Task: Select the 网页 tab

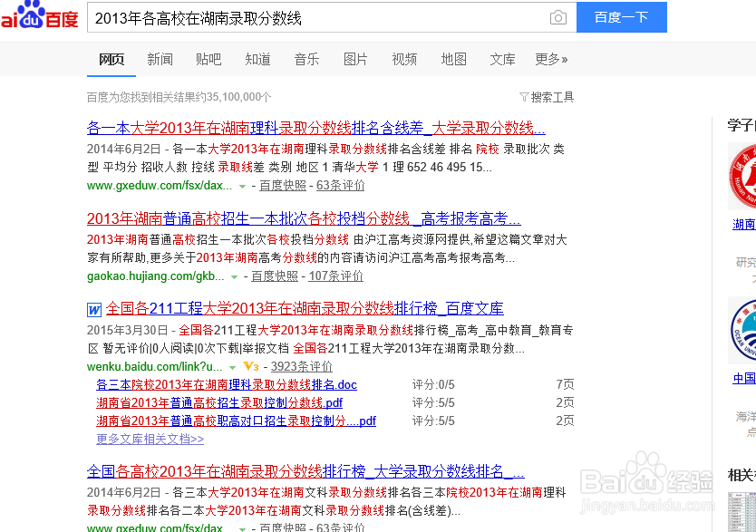Action: click(111, 59)
